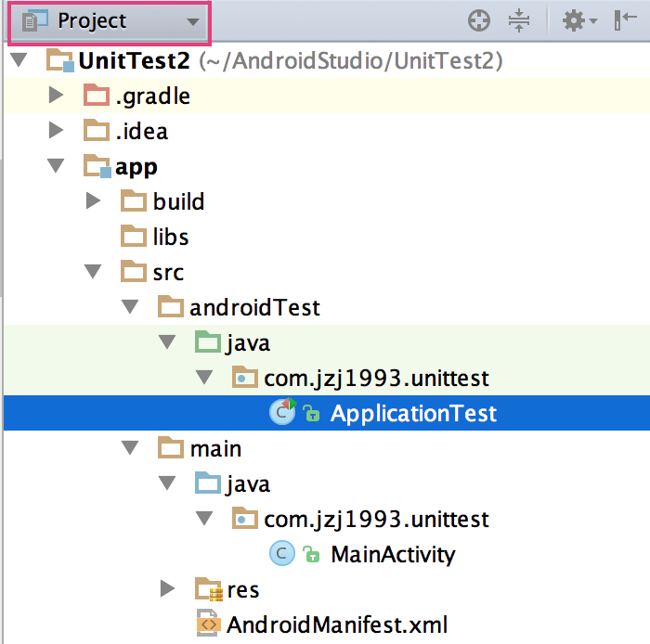
Task: Click the red .gradle folder icon
Action: tap(97, 95)
